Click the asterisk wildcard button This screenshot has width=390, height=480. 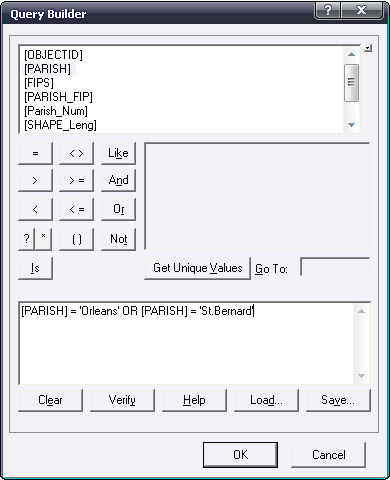click(x=44, y=239)
